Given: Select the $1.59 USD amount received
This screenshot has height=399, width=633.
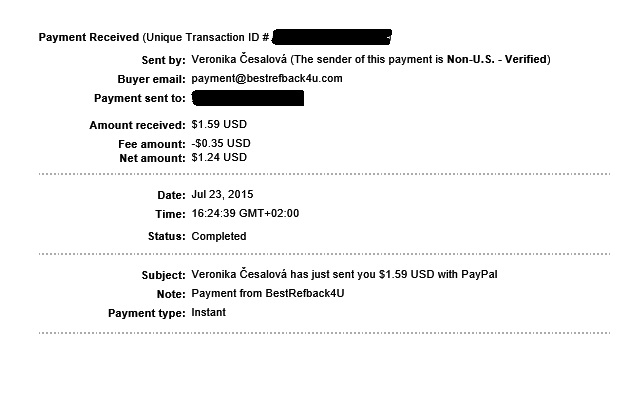Looking at the screenshot, I should coord(219,124).
